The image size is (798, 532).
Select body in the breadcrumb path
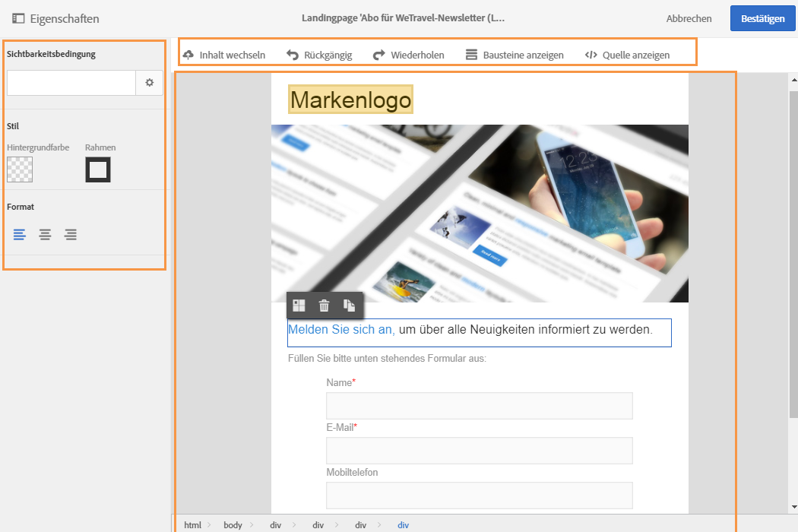click(233, 525)
